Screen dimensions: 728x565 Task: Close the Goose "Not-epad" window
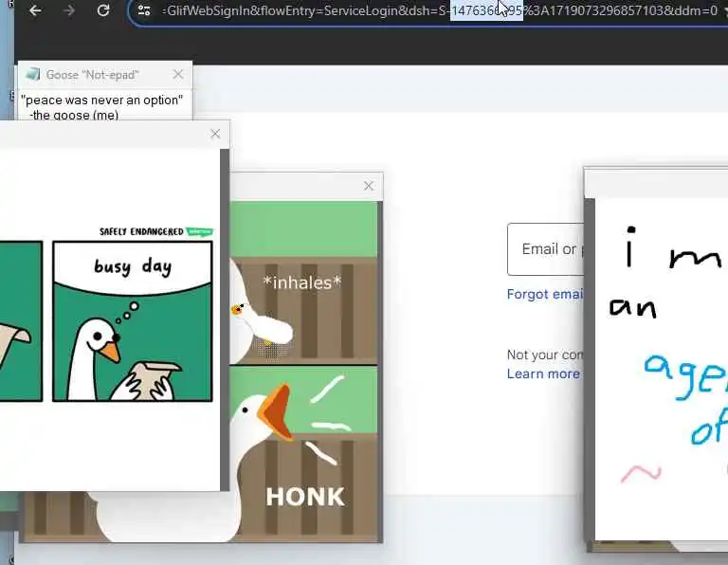pos(178,74)
